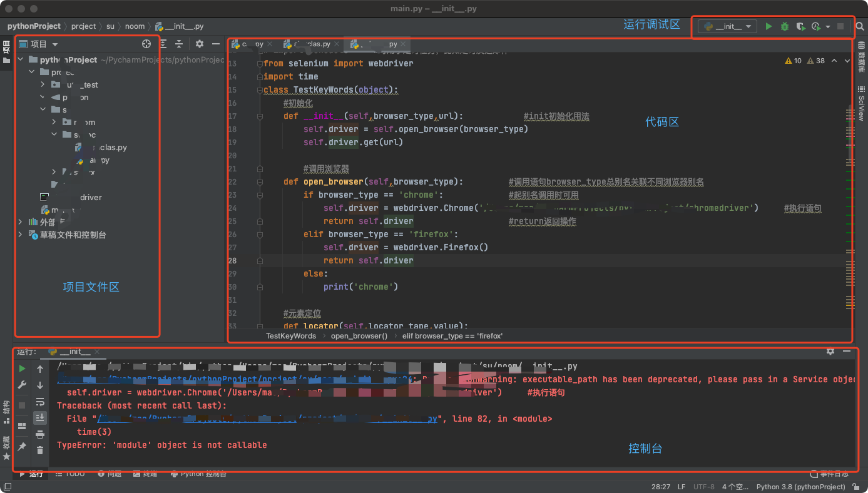Open dropdown arrow next to profiler icon
The width and height of the screenshot is (868, 493).
(x=828, y=27)
